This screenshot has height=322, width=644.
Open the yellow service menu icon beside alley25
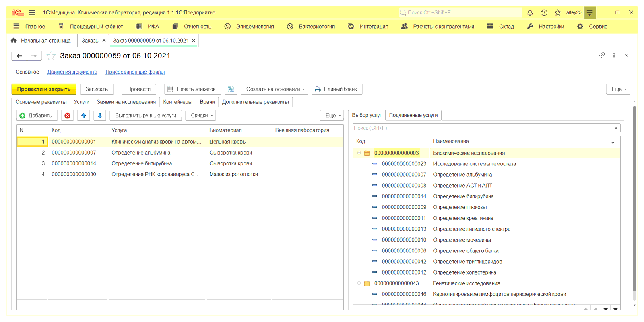coord(590,12)
